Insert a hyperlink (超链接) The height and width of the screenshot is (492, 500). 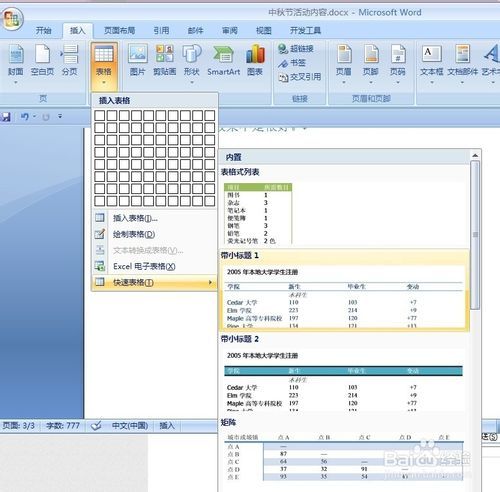(x=296, y=49)
